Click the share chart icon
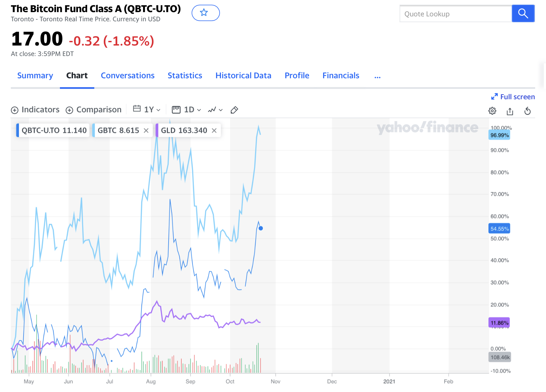 point(510,111)
